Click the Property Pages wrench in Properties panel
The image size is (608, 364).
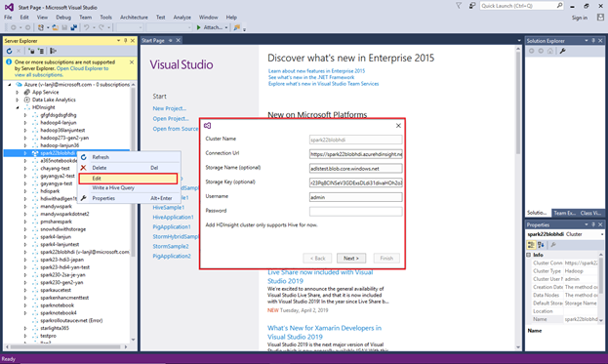[553, 245]
